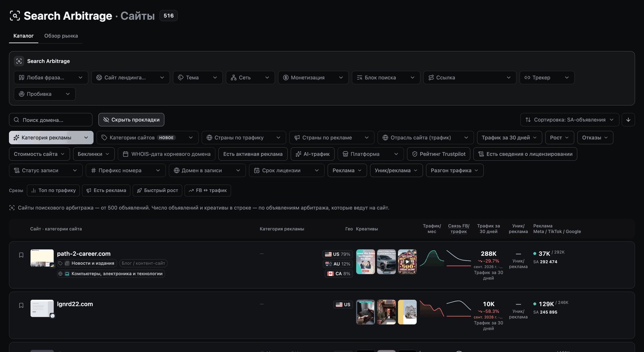Open the Категория рекламы filter dropdown

(x=51, y=137)
